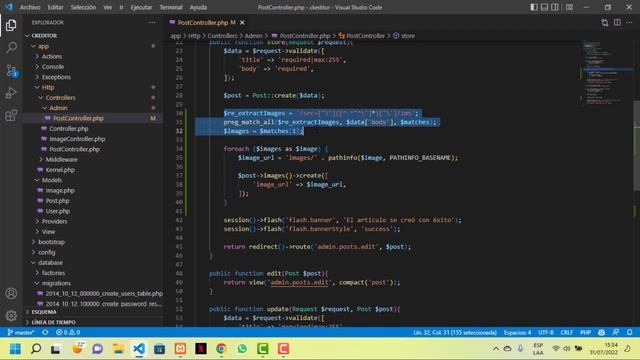Image resolution: width=640 pixels, height=360 pixels.
Task: Open the Archivo menu
Action: pyautogui.click(x=30, y=7)
